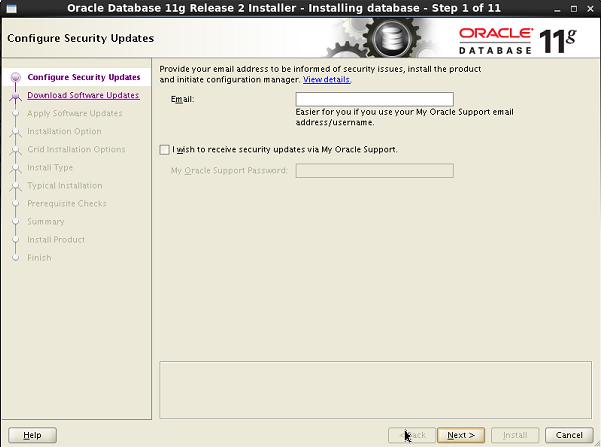The height and width of the screenshot is (447, 601).
Task: Click the disabled Install button
Action: tap(515, 435)
